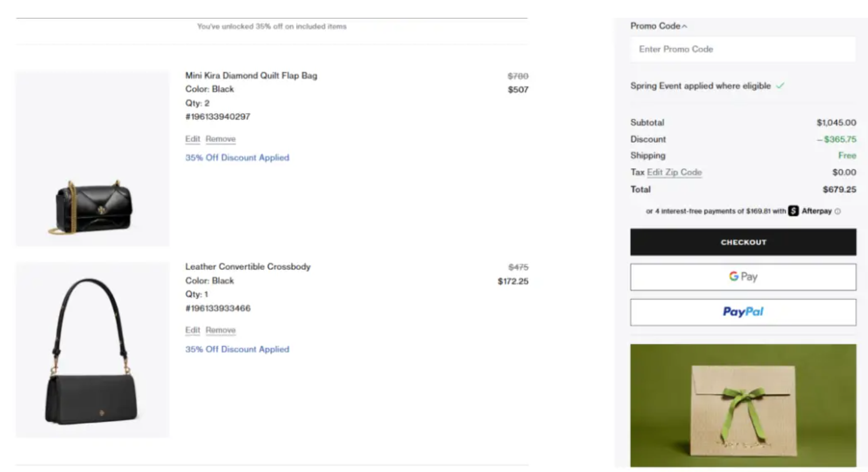Click the gift envelope promotional image
The width and height of the screenshot is (868, 472).
click(x=743, y=405)
